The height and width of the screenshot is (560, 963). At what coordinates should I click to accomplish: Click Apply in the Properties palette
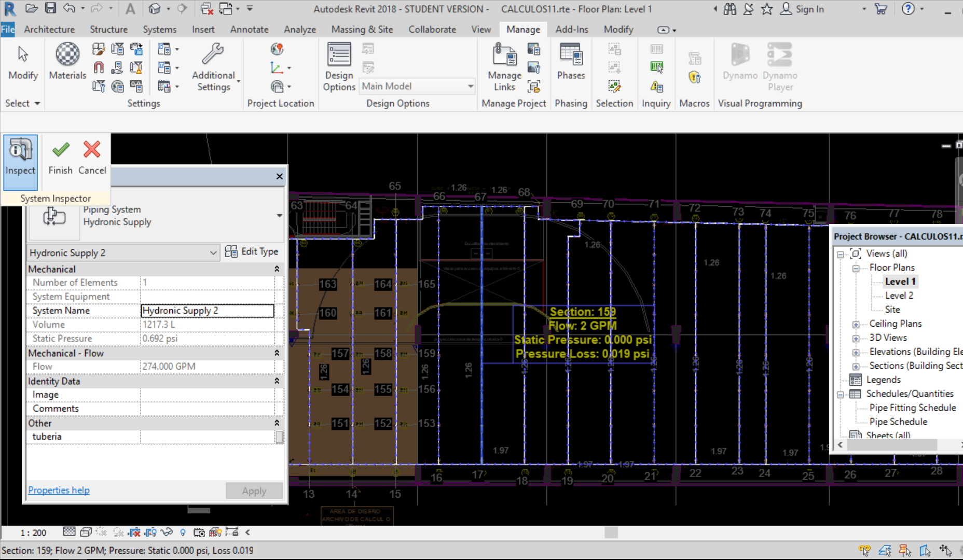pos(254,491)
